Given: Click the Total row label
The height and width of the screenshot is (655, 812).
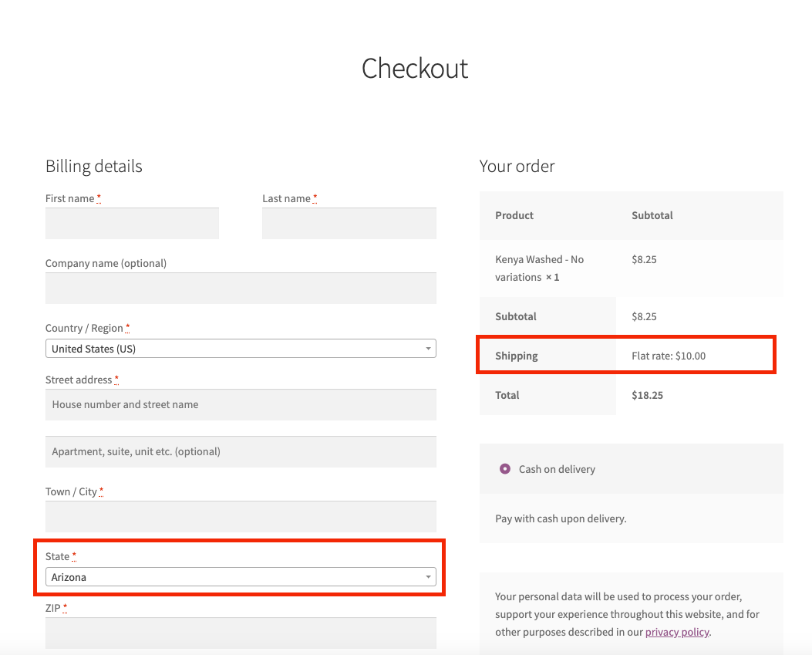Looking at the screenshot, I should (x=507, y=395).
